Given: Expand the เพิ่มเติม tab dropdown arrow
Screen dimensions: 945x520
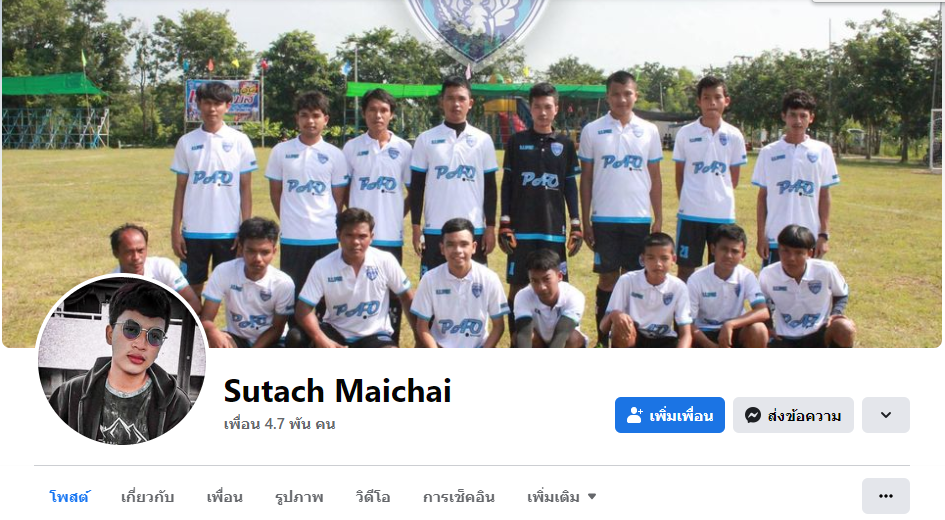Looking at the screenshot, I should point(592,497).
